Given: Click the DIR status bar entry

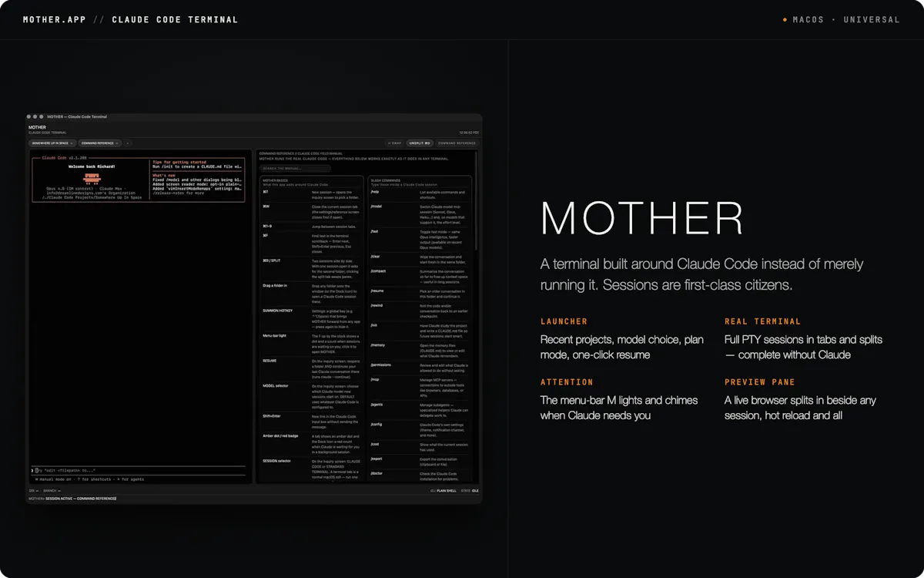Looking at the screenshot, I should coord(32,490).
